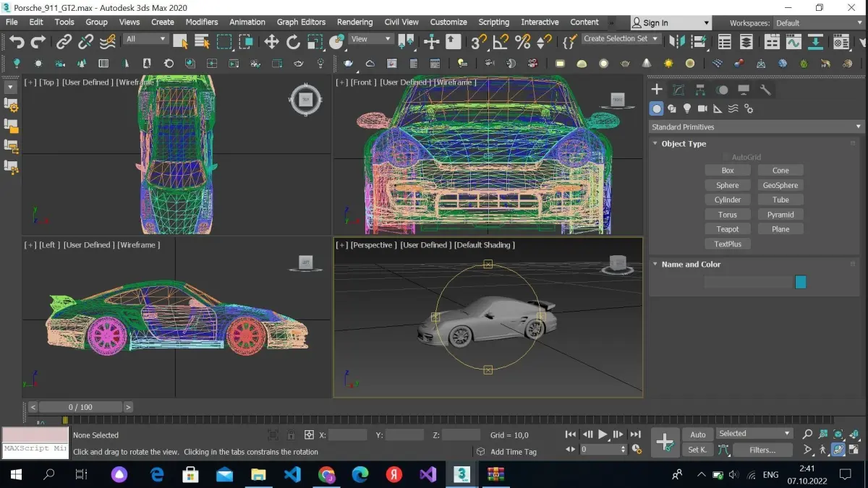This screenshot has width=868, height=488.
Task: Click the GeoSphere primitive button
Action: tap(780, 185)
